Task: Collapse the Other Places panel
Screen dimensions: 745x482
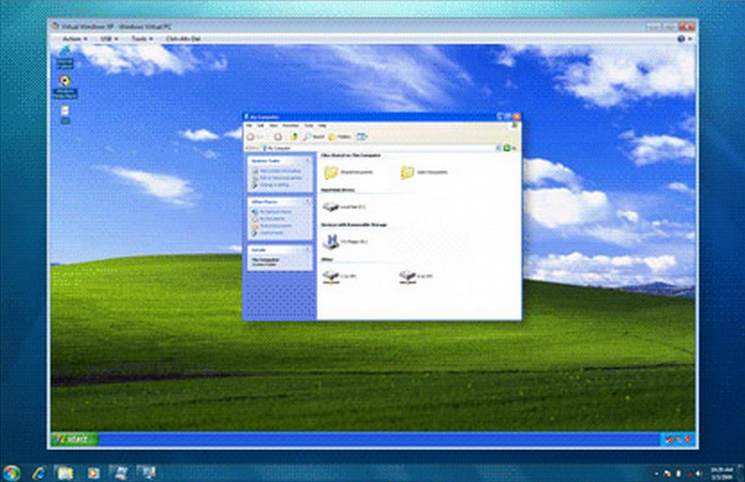Action: point(307,202)
